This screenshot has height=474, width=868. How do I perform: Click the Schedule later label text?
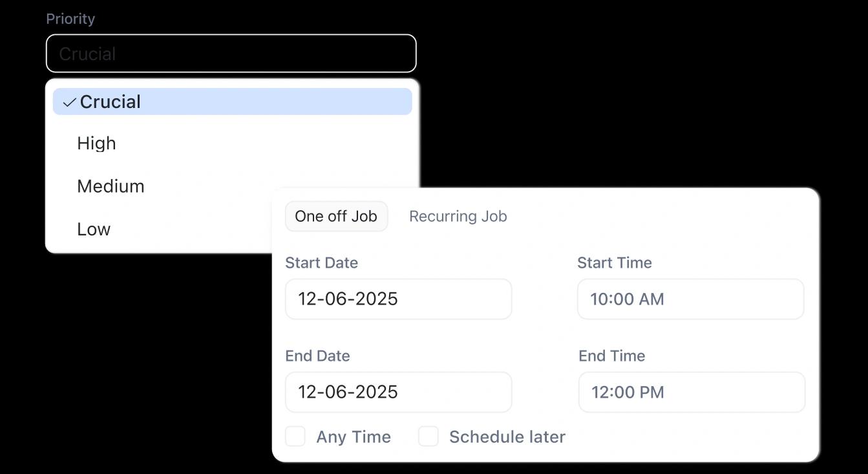[507, 437]
